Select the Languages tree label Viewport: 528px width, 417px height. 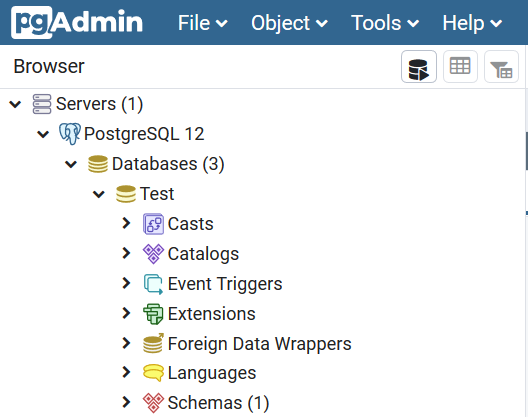coord(212,373)
